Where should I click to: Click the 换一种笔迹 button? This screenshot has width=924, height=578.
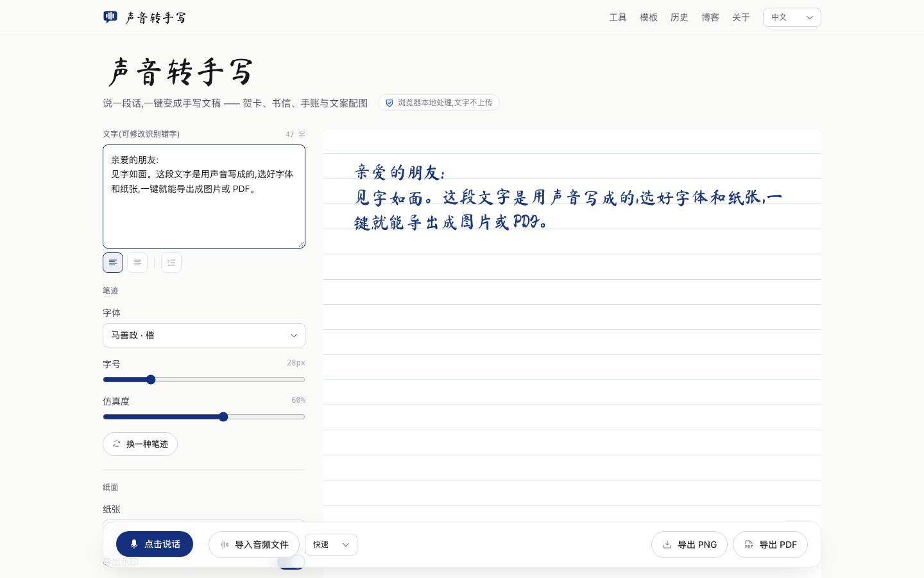tap(140, 444)
